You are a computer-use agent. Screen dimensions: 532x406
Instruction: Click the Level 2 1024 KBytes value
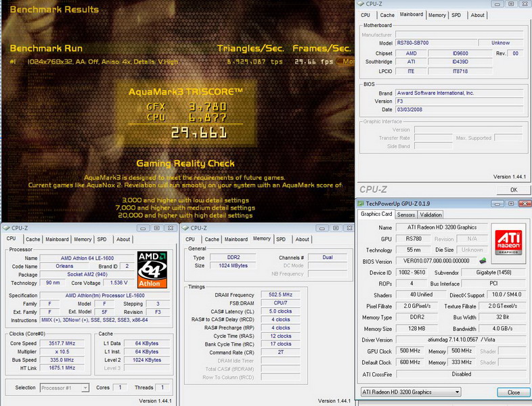[x=147, y=360]
